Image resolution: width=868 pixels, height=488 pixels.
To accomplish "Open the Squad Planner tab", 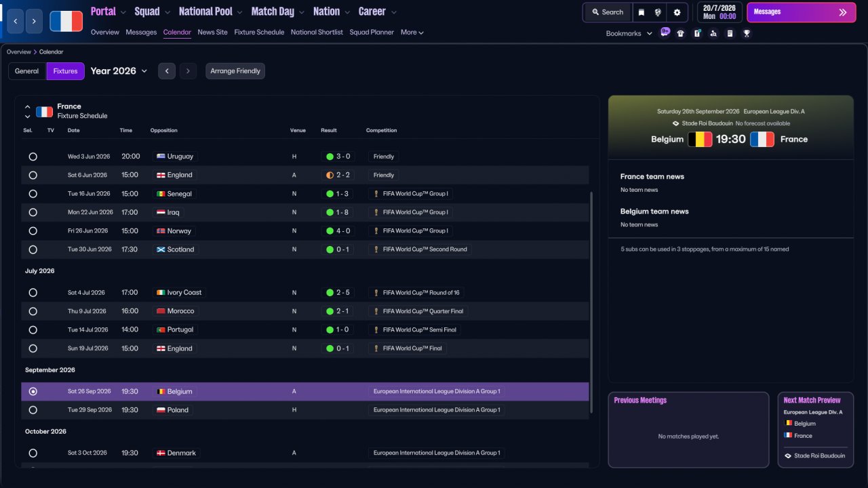I will (372, 33).
